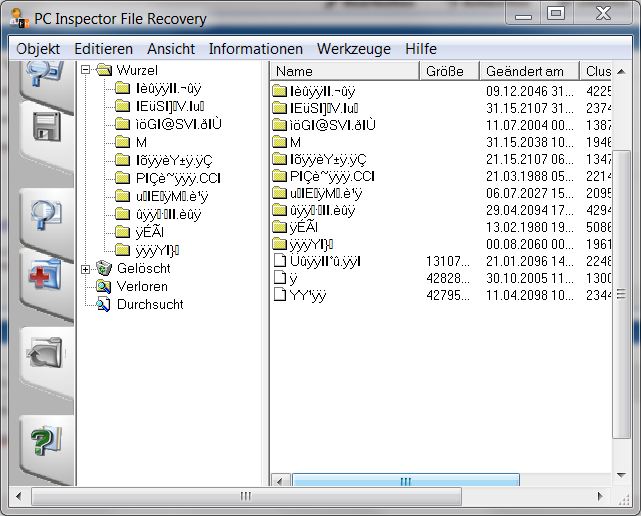The height and width of the screenshot is (516, 641).
Task: Click bottom window scrollbar left arrow
Action: pos(18,496)
